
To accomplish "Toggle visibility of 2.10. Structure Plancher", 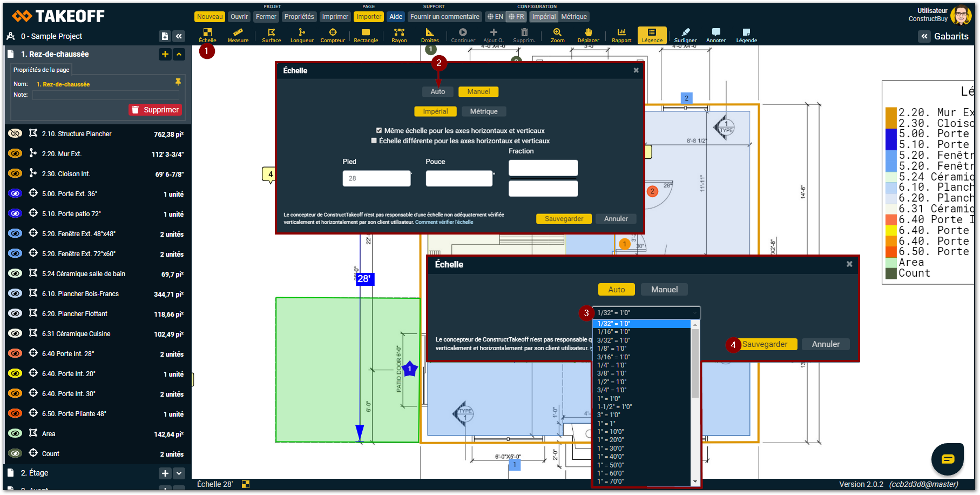I will (16, 133).
